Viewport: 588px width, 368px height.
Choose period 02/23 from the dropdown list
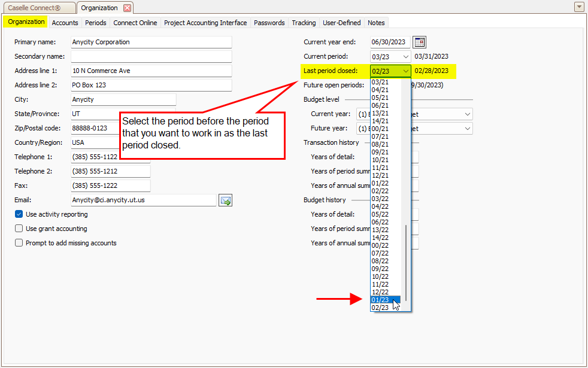(381, 308)
